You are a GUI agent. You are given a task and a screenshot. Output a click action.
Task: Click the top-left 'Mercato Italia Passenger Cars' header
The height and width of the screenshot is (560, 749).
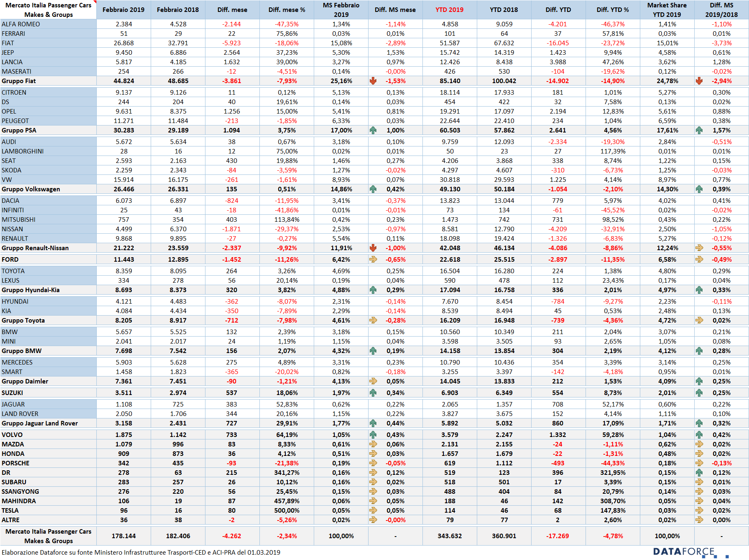click(x=48, y=10)
